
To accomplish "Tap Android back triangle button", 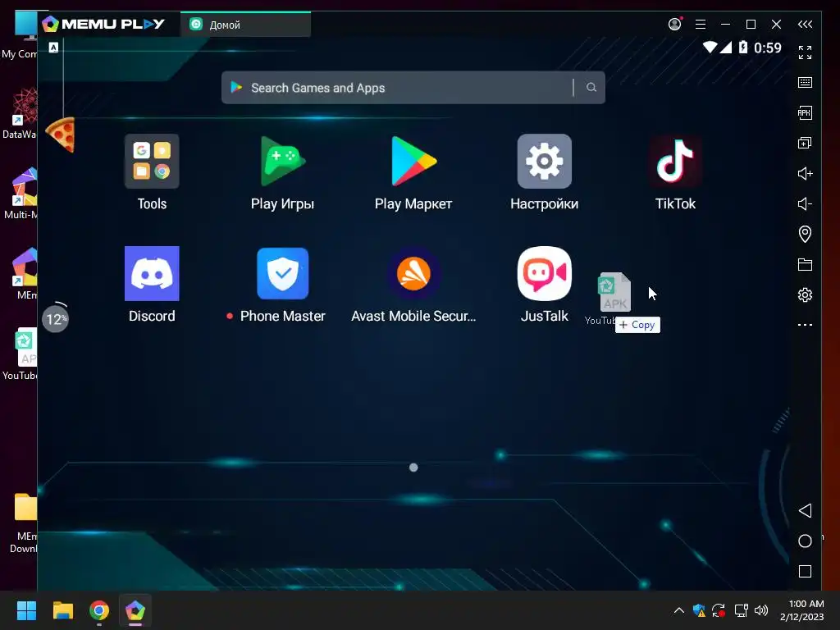I will pyautogui.click(x=805, y=510).
